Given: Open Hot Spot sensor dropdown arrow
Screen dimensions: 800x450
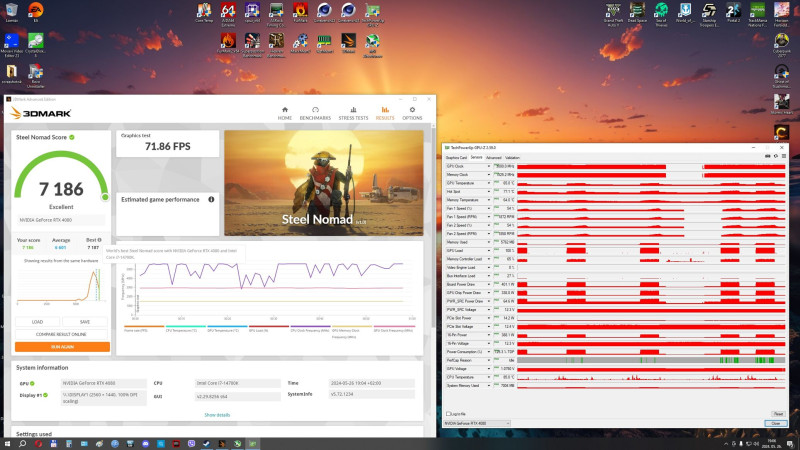Looking at the screenshot, I should coord(489,191).
